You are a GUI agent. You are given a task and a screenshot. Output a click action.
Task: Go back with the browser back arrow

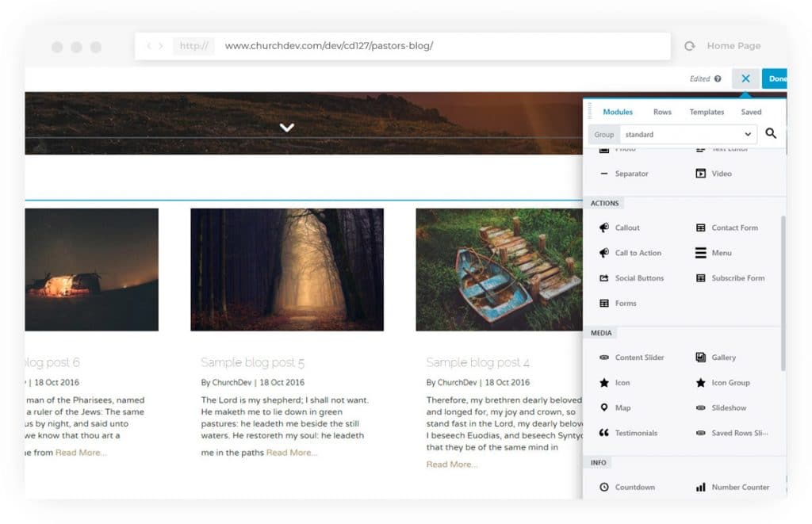point(149,46)
